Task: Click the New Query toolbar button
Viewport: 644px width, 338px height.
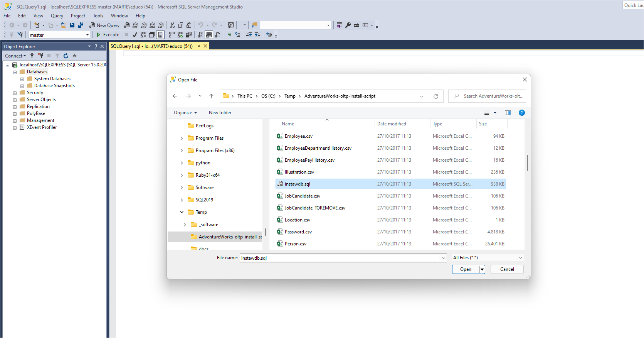Action: 104,25
